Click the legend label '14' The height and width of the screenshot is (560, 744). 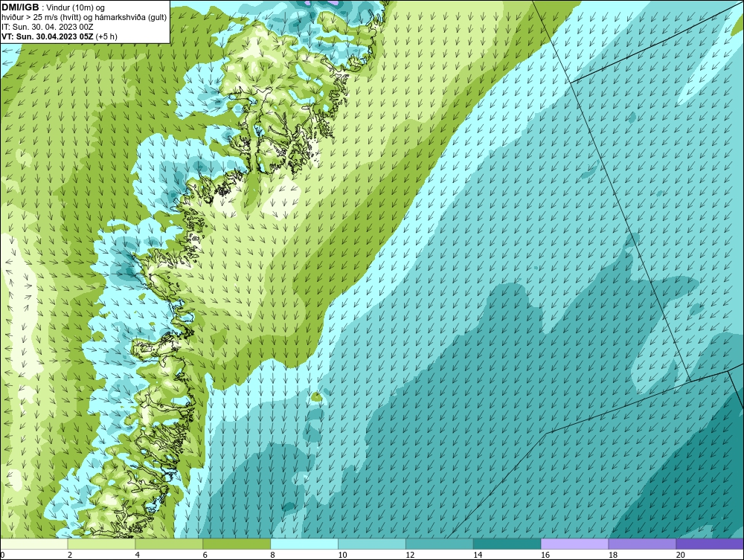(478, 555)
